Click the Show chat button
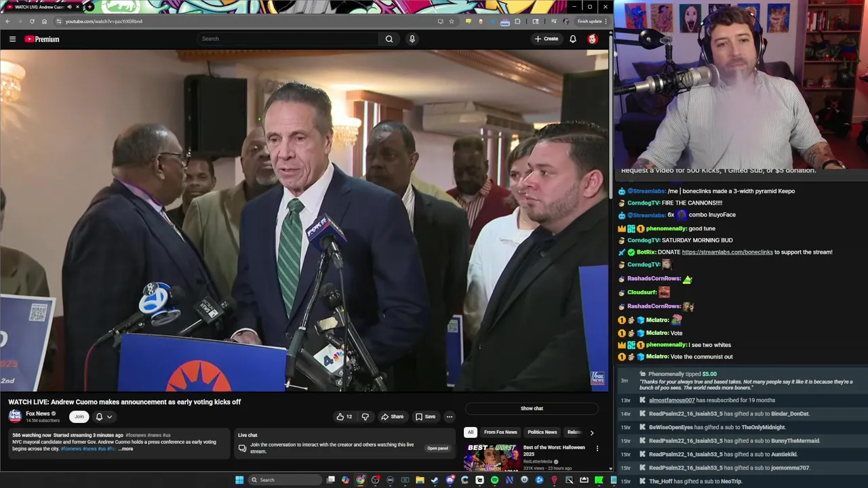Image resolution: width=868 pixels, height=488 pixels. 532,409
